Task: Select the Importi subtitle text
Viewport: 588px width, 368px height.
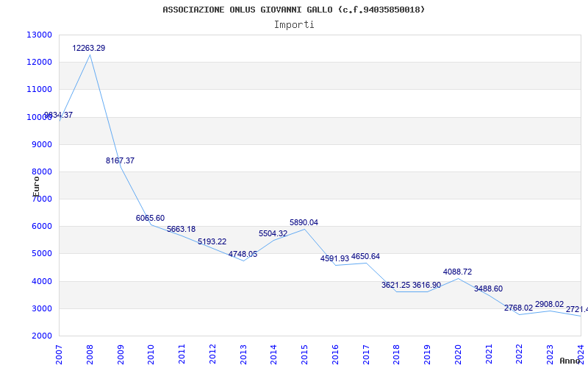Action: point(294,25)
